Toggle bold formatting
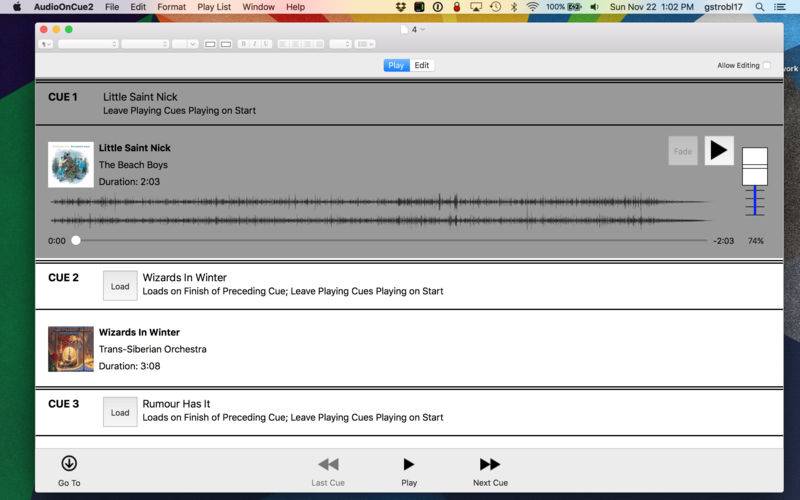This screenshot has height=500, width=800. coord(244,44)
